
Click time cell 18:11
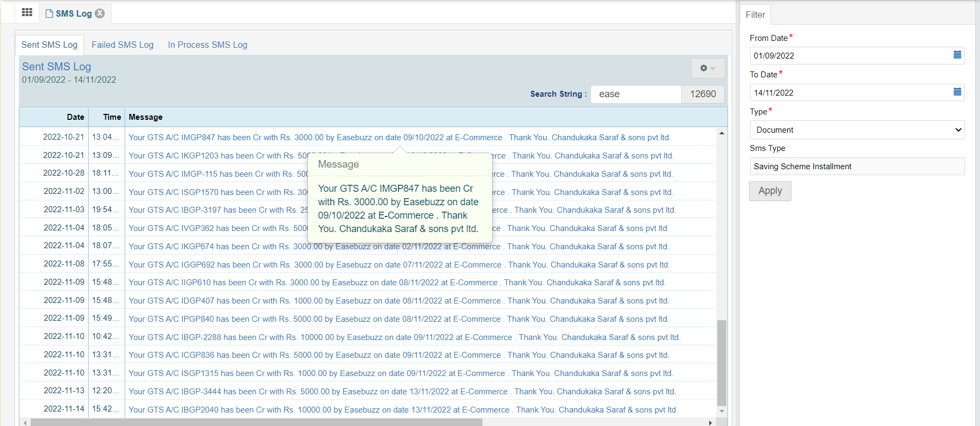point(106,173)
